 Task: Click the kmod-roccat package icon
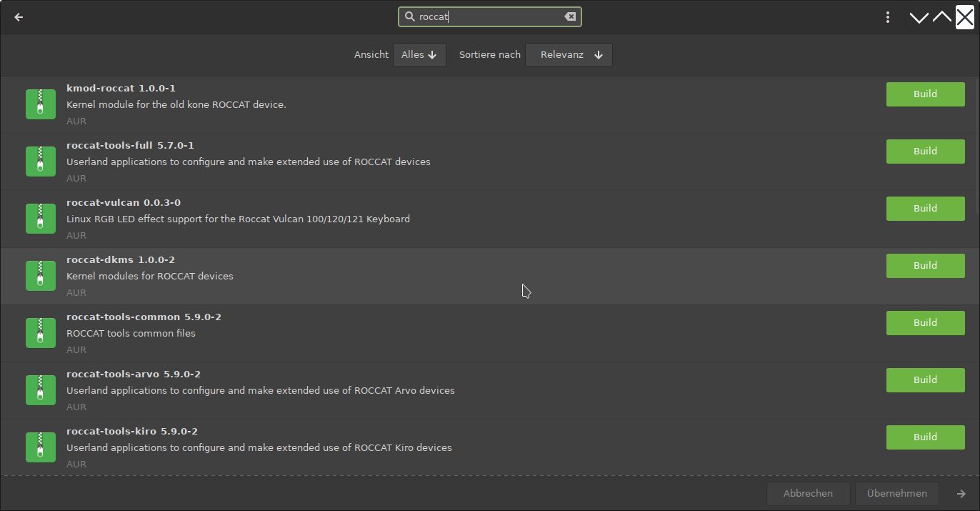pos(41,104)
